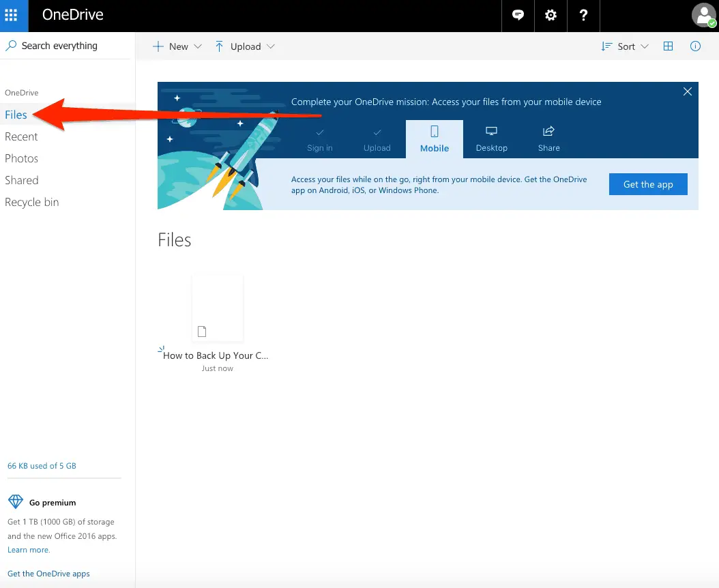Expand the New dropdown chevron

[198, 46]
